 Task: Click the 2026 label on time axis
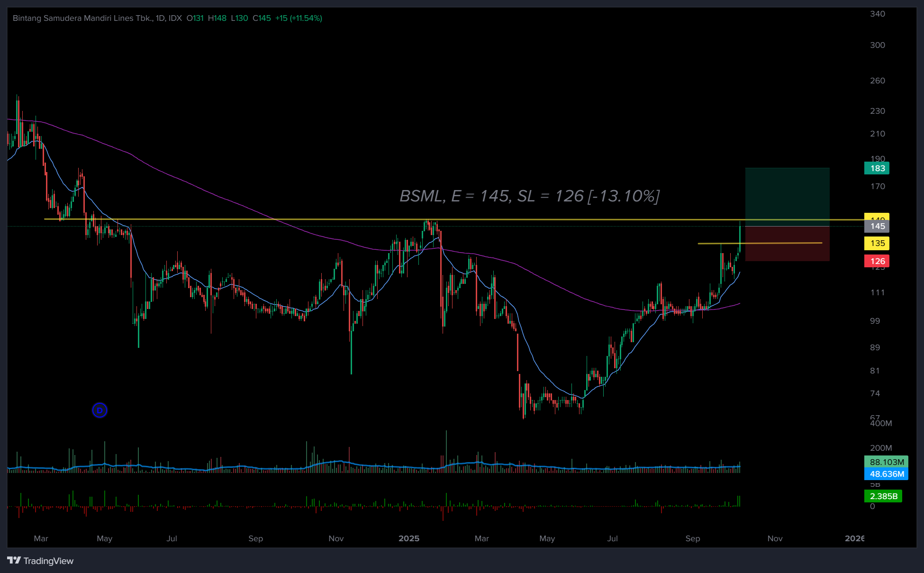click(x=854, y=538)
